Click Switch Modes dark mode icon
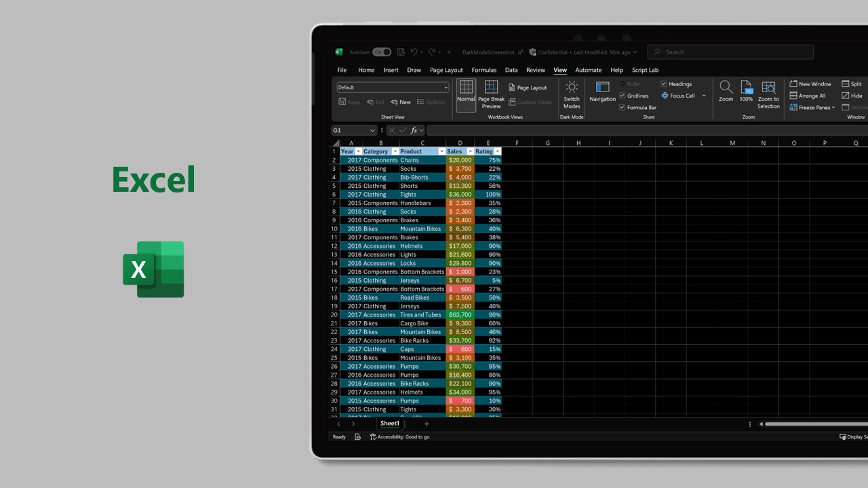The height and width of the screenshot is (488, 868). tap(572, 95)
